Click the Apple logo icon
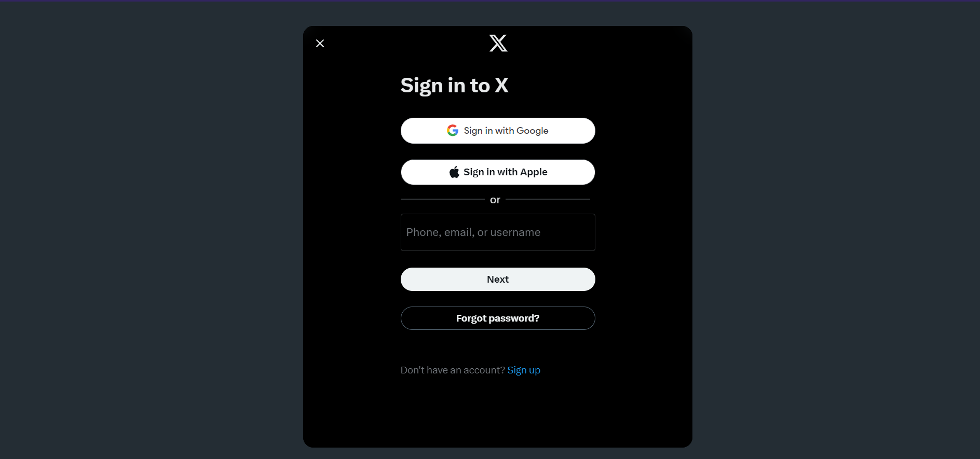 454,172
